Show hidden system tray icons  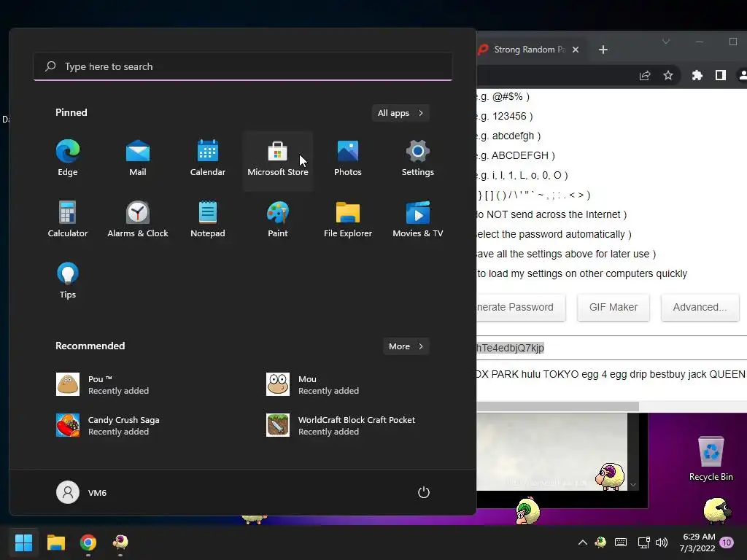click(582, 542)
